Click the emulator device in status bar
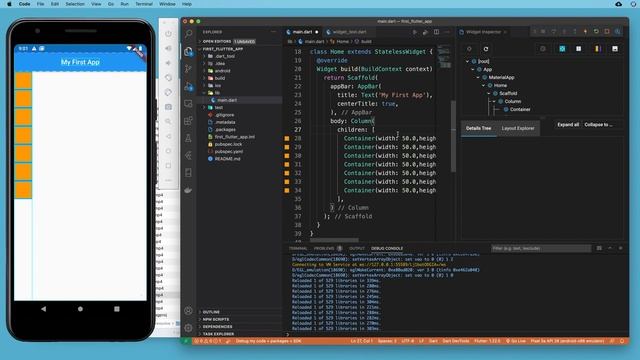 (567, 341)
